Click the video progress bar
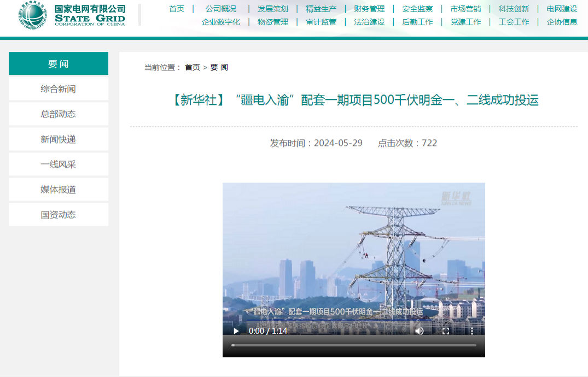Image resolution: width=588 pixels, height=377 pixels. tap(354, 345)
